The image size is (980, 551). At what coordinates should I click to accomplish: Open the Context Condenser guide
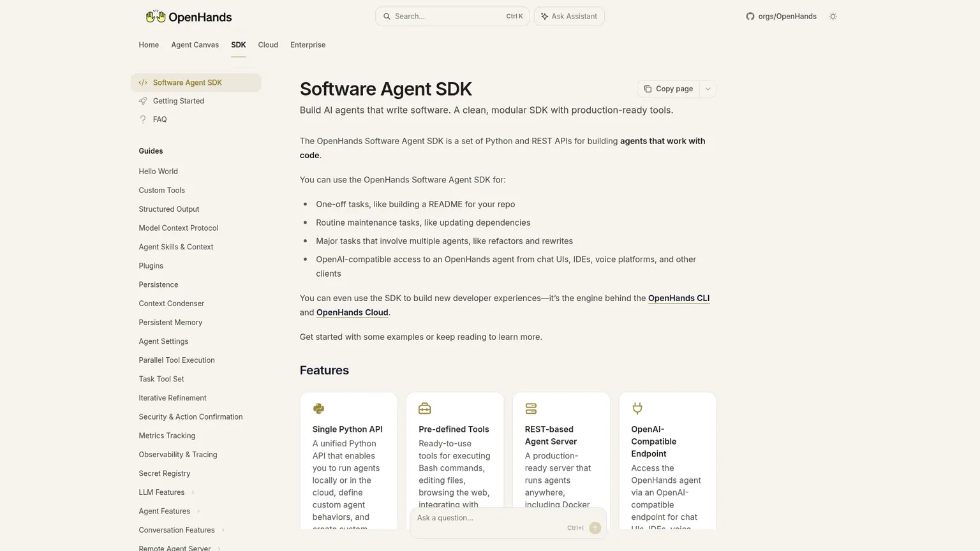click(172, 304)
